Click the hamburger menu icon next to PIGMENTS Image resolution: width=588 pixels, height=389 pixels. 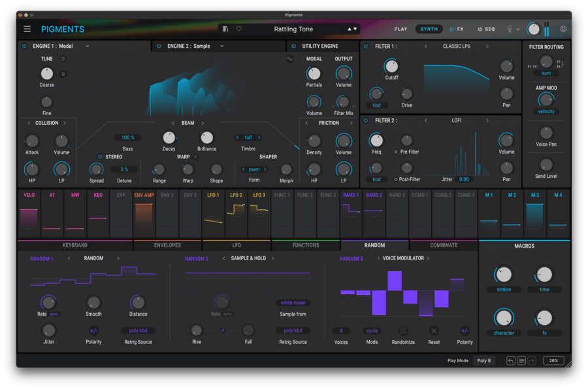tap(27, 29)
